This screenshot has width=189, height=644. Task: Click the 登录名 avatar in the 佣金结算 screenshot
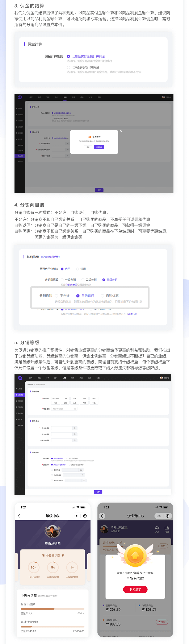(x=163, y=97)
